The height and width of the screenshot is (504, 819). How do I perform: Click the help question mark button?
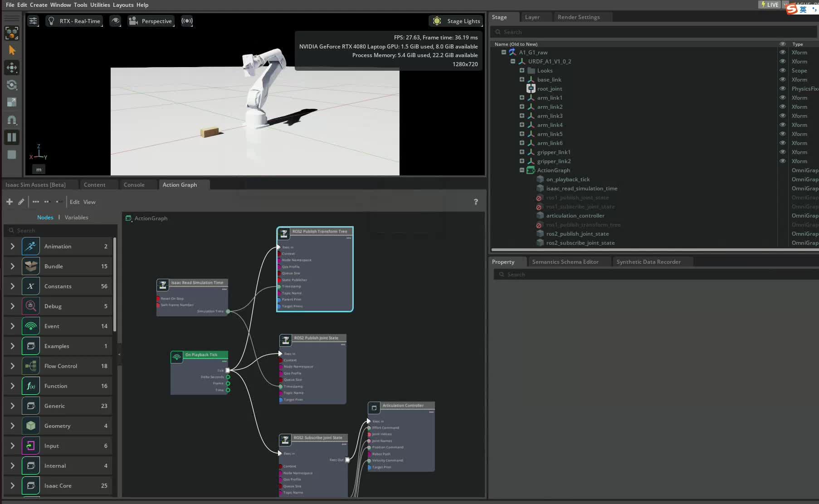[x=476, y=202]
